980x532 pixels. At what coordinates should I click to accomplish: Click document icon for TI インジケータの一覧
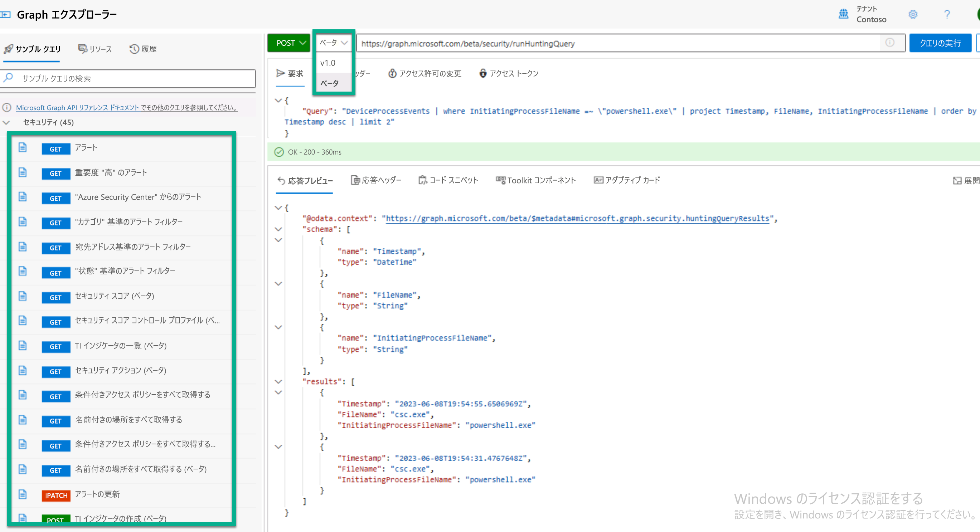click(23, 345)
